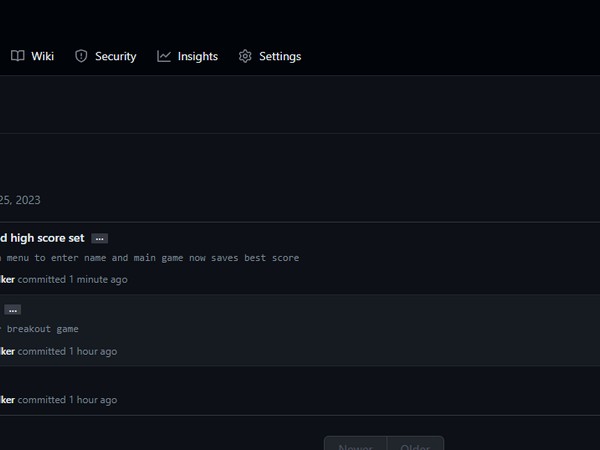Click author name on the bottom commit
600x450 pixels.
click(x=7, y=399)
